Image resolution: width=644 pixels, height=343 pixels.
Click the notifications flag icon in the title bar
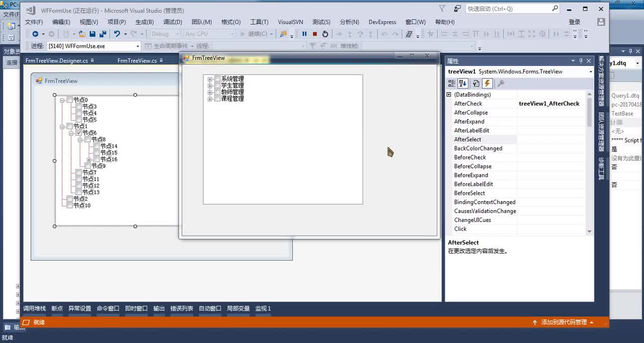tap(442, 9)
